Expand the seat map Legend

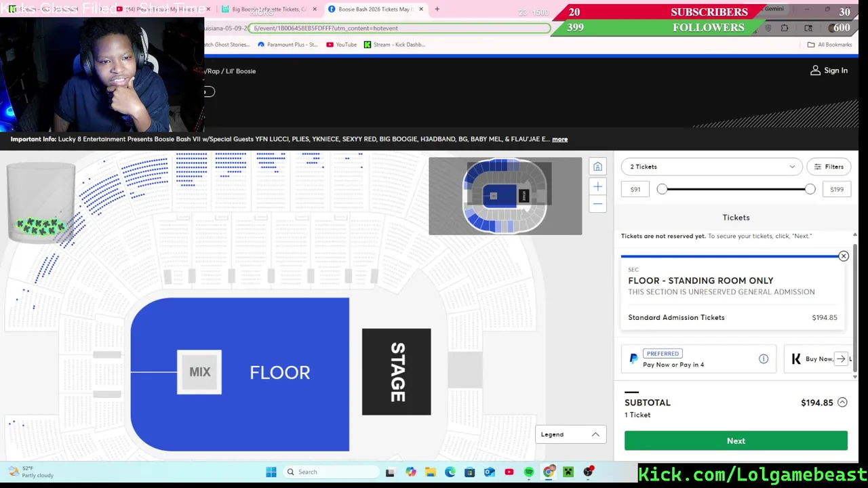[570, 434]
